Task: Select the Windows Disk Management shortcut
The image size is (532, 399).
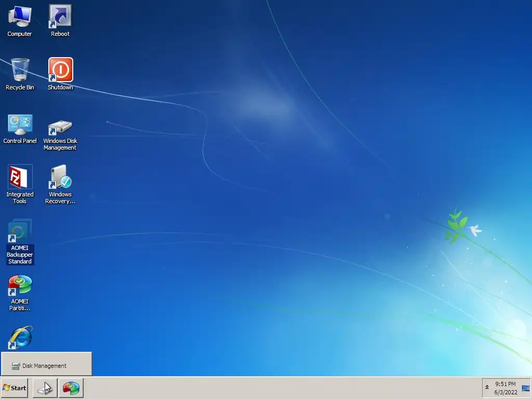Action: pos(60,135)
